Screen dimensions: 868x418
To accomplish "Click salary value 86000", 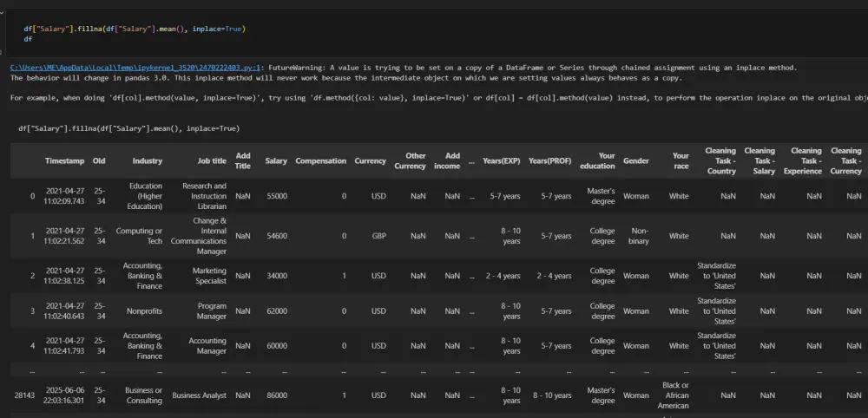I will pyautogui.click(x=277, y=395).
